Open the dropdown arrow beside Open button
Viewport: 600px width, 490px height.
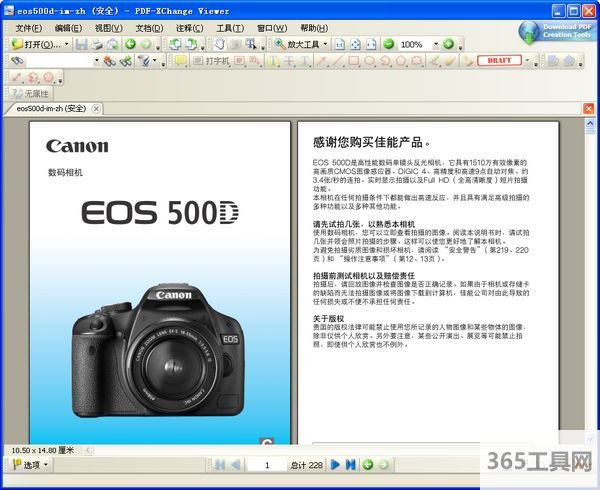[67, 44]
